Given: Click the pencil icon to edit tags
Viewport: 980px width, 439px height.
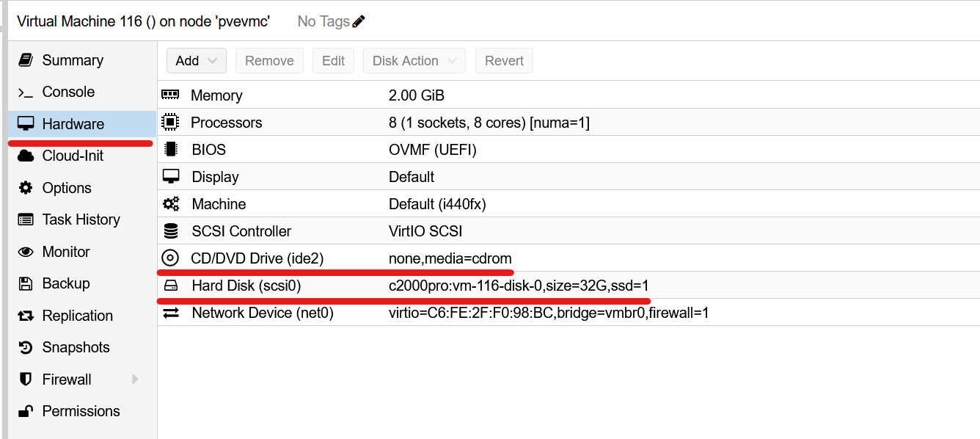Looking at the screenshot, I should [359, 21].
